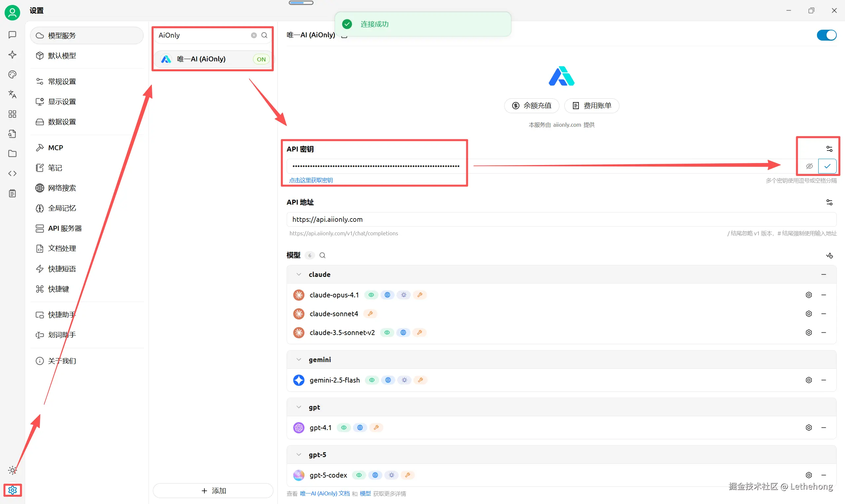Click the files folder sidebar icon
845x504 pixels.
coord(12,153)
